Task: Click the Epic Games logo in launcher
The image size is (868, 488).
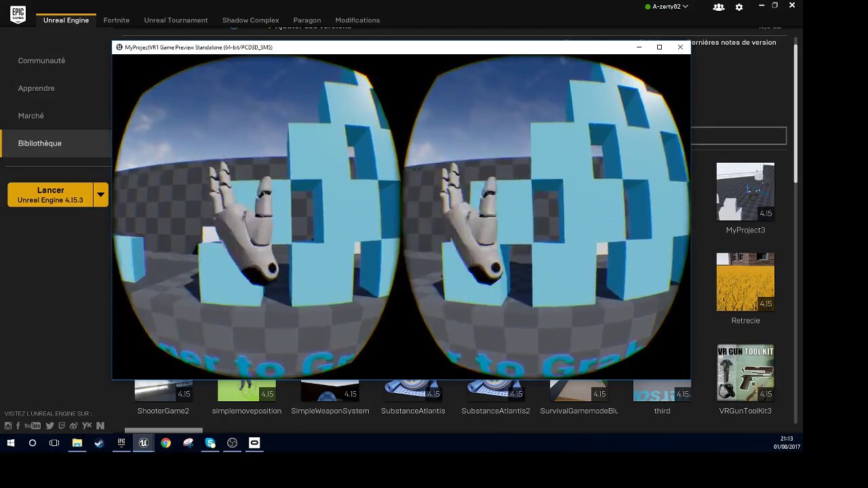Action: point(18,15)
